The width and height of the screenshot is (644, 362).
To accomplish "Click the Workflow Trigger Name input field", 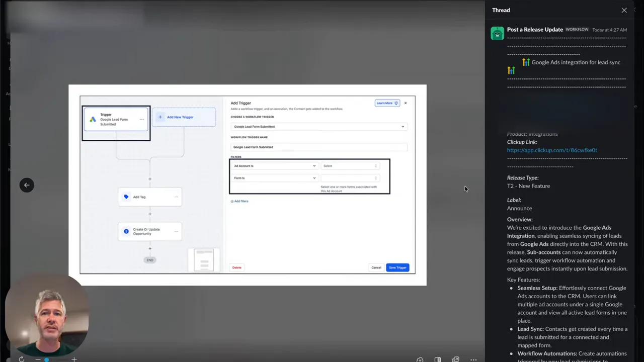I will pos(319,147).
